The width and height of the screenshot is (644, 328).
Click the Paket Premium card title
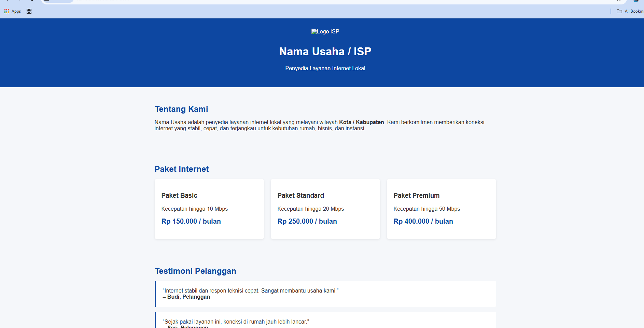(x=416, y=195)
